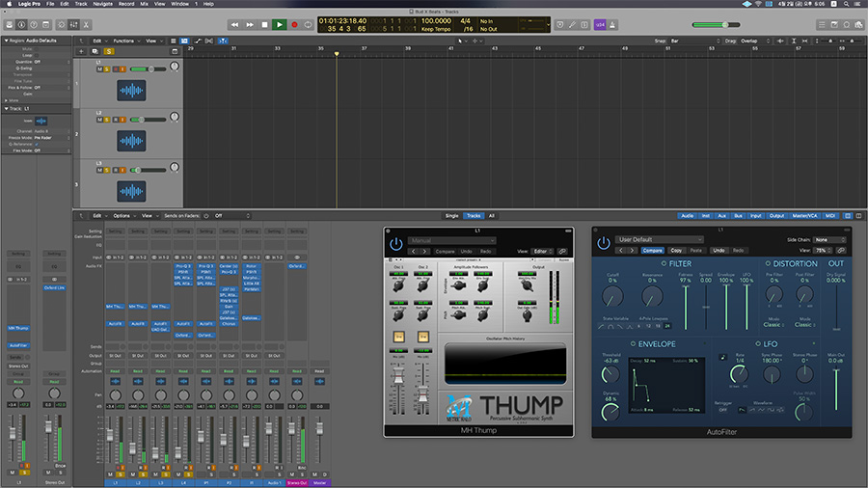Open AutoFilter Side Chain None dropdown
The width and height of the screenshot is (868, 488).
point(829,240)
